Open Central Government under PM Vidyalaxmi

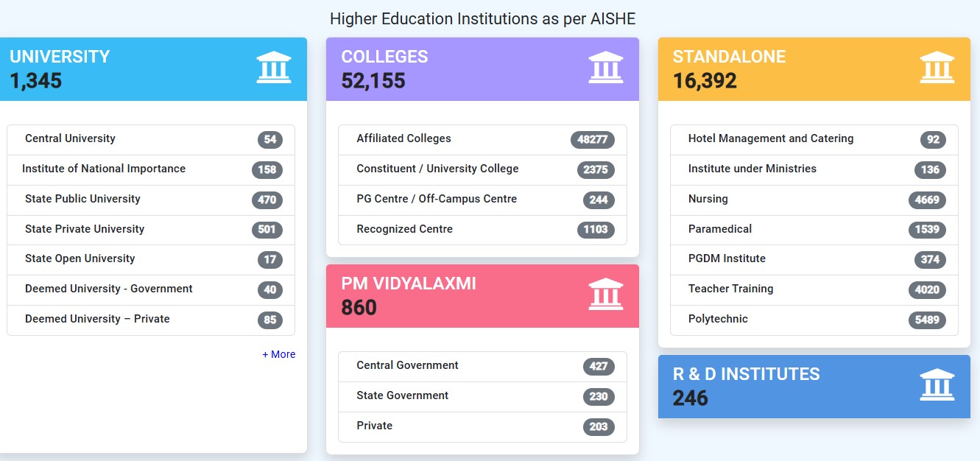[482, 367]
